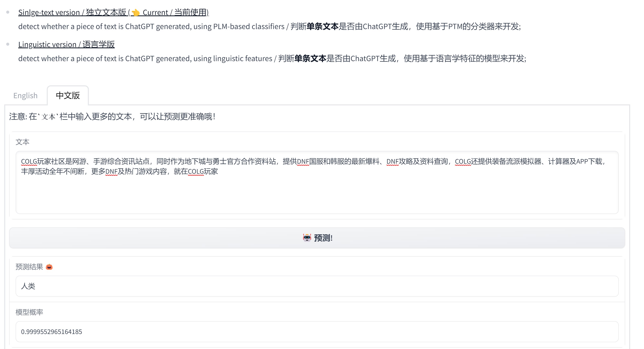
Task: Click the description mentioning PLM-based classifiers
Action: (269, 26)
